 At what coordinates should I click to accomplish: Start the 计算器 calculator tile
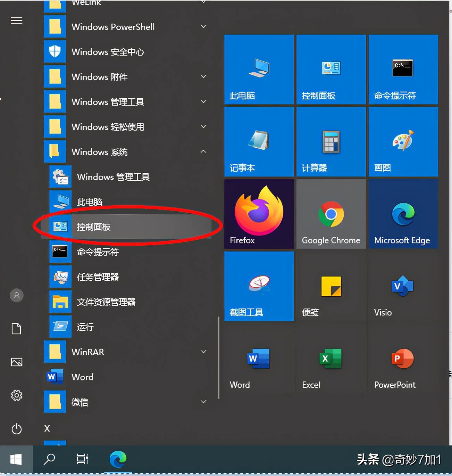point(331,141)
